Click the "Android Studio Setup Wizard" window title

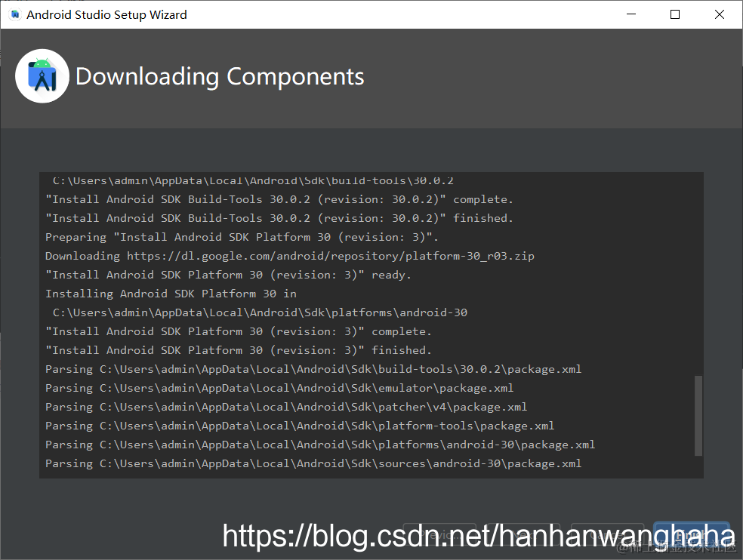click(106, 14)
